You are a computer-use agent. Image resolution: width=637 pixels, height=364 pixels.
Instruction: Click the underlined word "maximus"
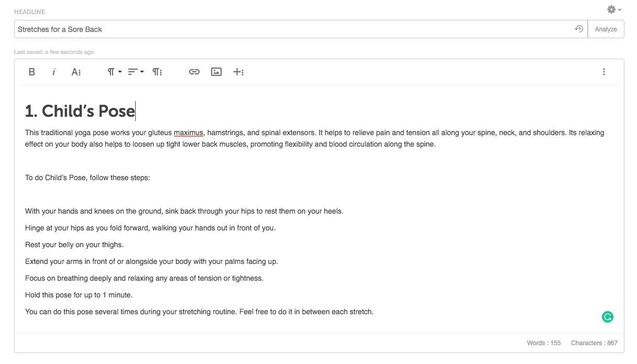pos(188,133)
